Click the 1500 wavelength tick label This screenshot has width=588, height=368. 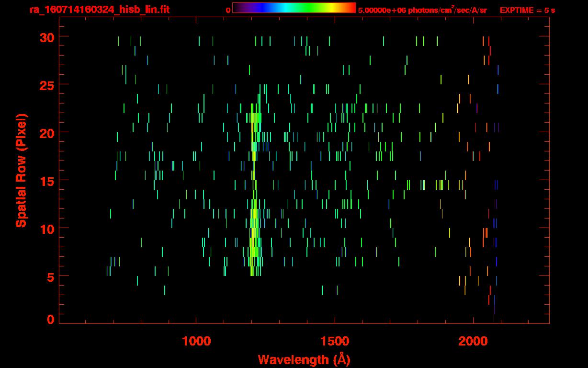(x=335, y=341)
